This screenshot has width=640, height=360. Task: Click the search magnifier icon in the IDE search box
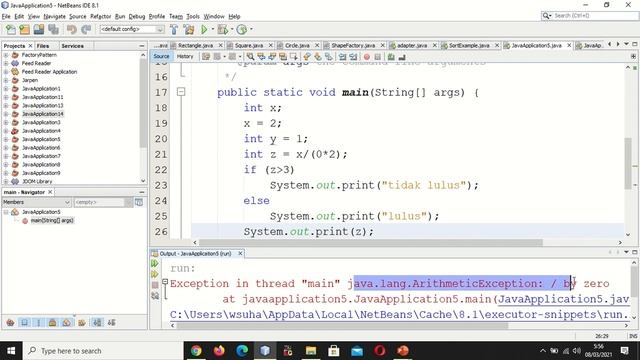click(x=546, y=16)
